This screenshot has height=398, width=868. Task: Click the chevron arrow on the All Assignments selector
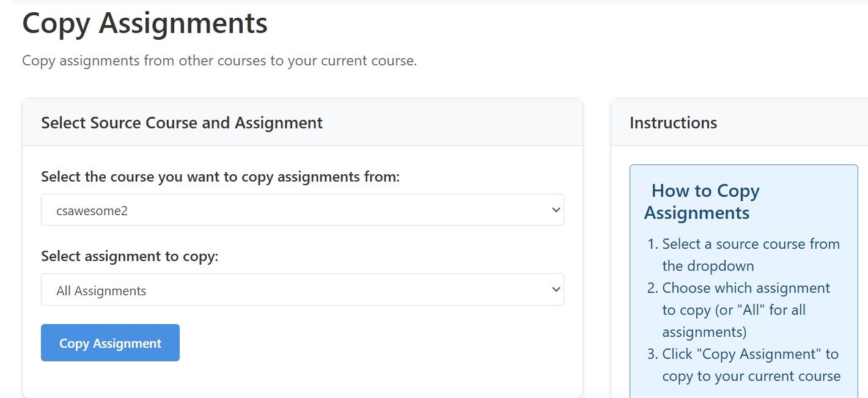point(556,290)
